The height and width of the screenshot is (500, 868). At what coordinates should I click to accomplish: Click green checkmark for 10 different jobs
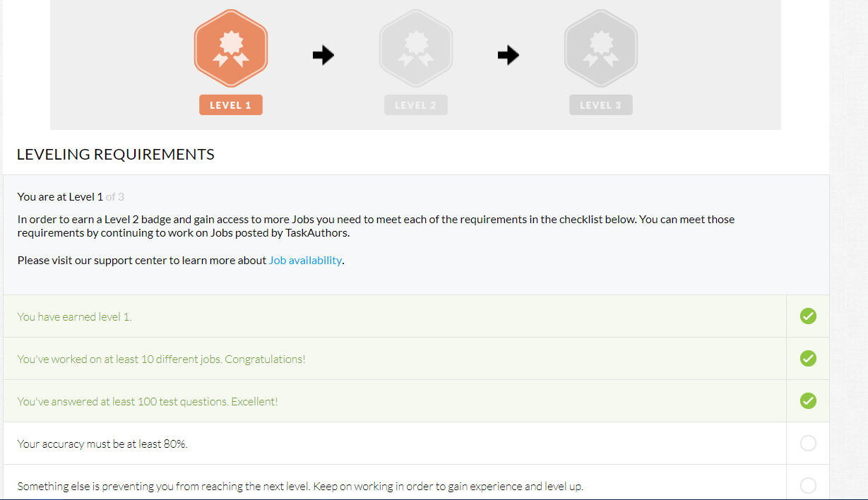[x=808, y=359]
